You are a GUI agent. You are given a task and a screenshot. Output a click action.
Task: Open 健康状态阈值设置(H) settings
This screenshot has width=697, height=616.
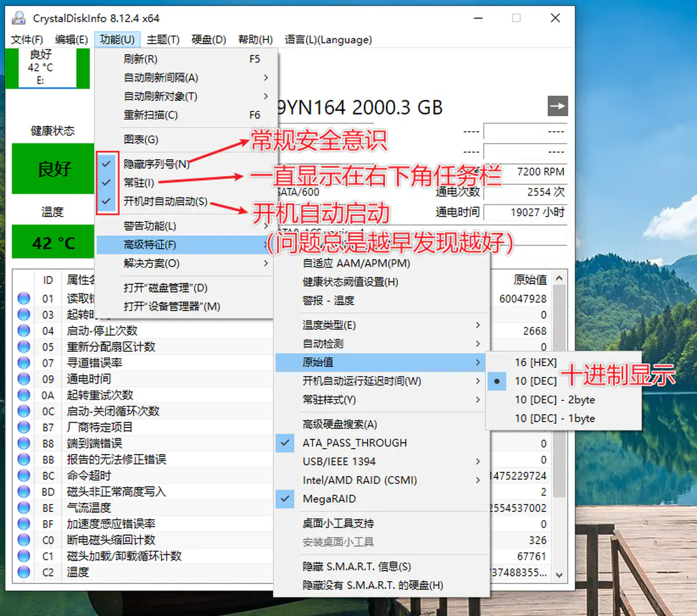(x=382, y=282)
